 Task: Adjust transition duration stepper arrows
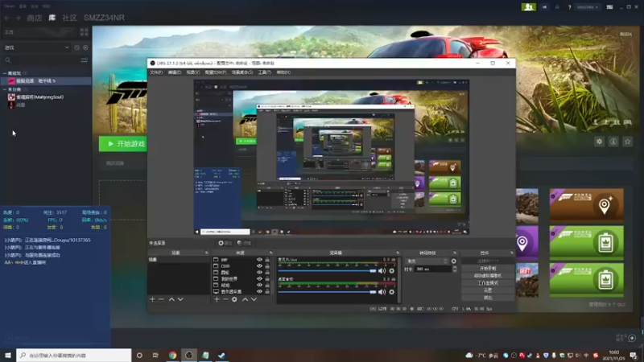(x=455, y=269)
